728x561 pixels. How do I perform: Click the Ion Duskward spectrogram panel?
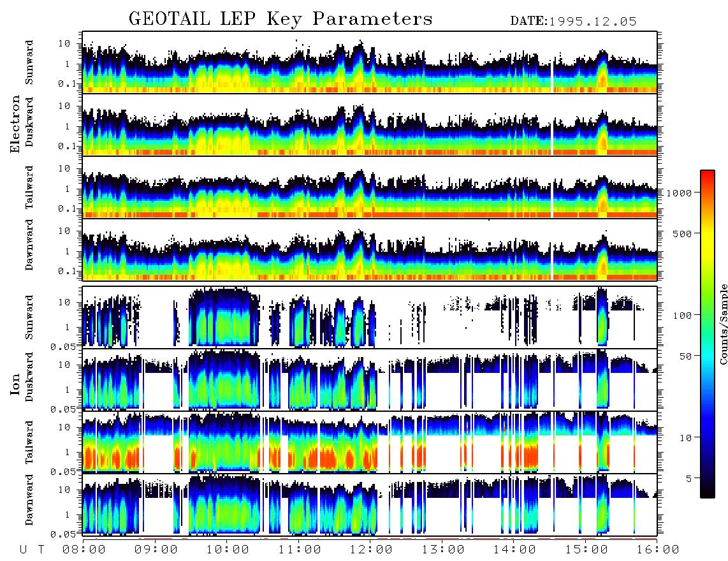(370, 379)
